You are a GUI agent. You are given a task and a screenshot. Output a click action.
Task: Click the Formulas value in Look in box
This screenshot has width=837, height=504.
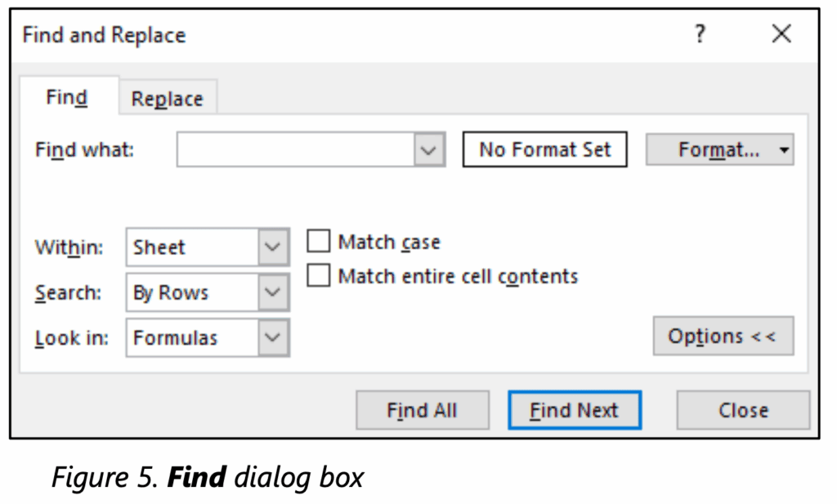(175, 337)
